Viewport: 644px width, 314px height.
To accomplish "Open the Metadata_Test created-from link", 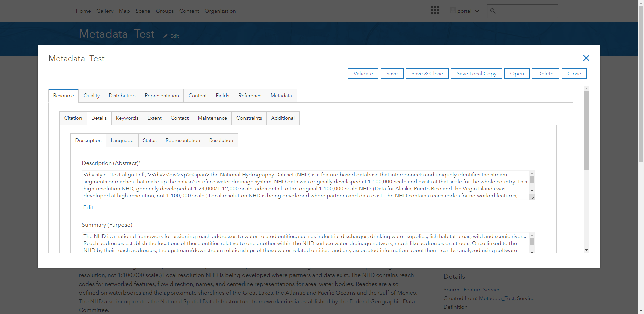I will click(496, 298).
